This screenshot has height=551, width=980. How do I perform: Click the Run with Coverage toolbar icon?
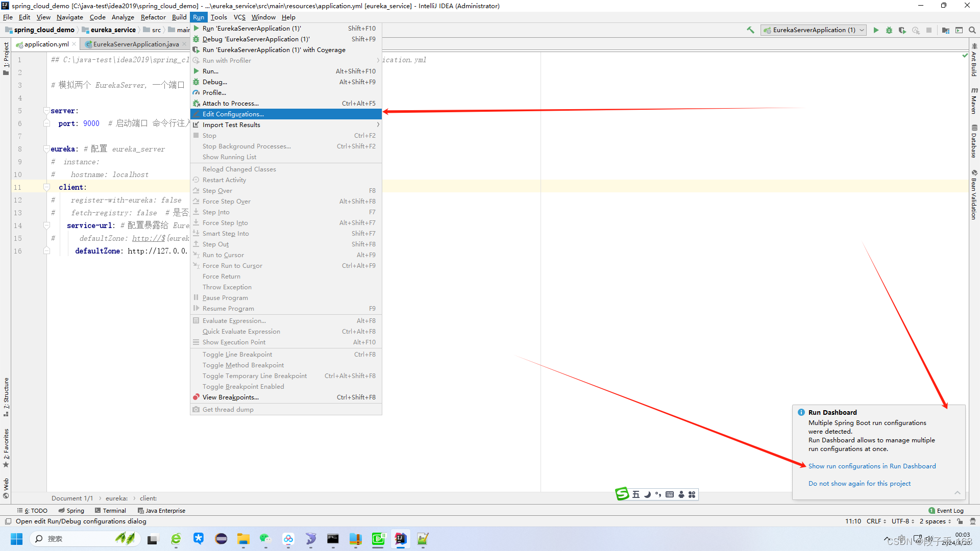tap(902, 30)
